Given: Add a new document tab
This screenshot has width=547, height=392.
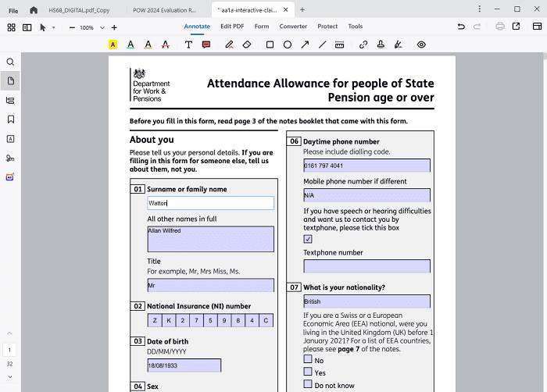Looking at the screenshot, I should tap(302, 10).
